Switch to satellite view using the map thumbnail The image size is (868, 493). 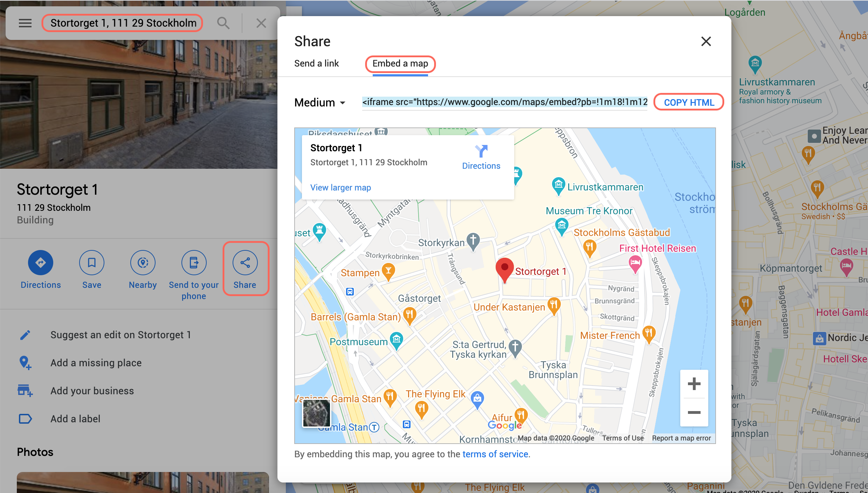(x=316, y=414)
